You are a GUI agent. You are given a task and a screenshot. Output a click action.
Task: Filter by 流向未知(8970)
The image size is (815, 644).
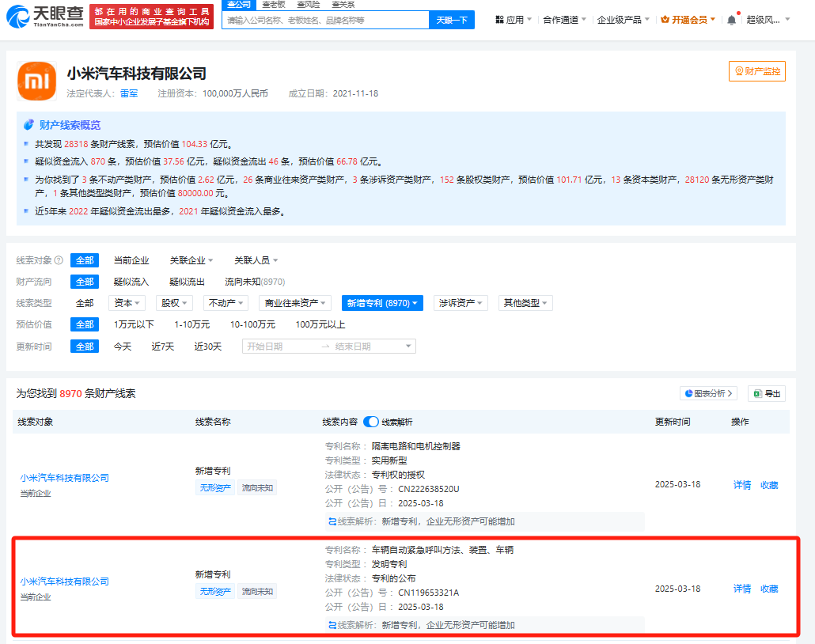[255, 282]
